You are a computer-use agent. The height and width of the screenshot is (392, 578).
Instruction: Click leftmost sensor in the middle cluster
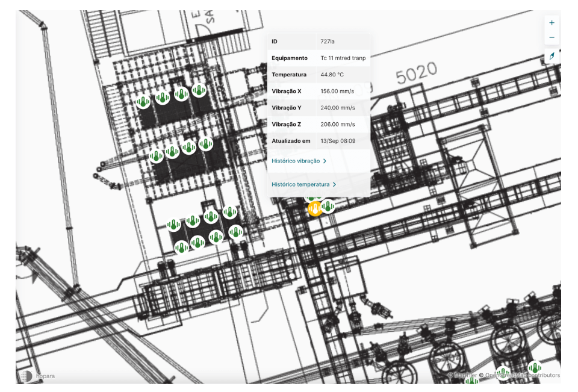pos(156,156)
